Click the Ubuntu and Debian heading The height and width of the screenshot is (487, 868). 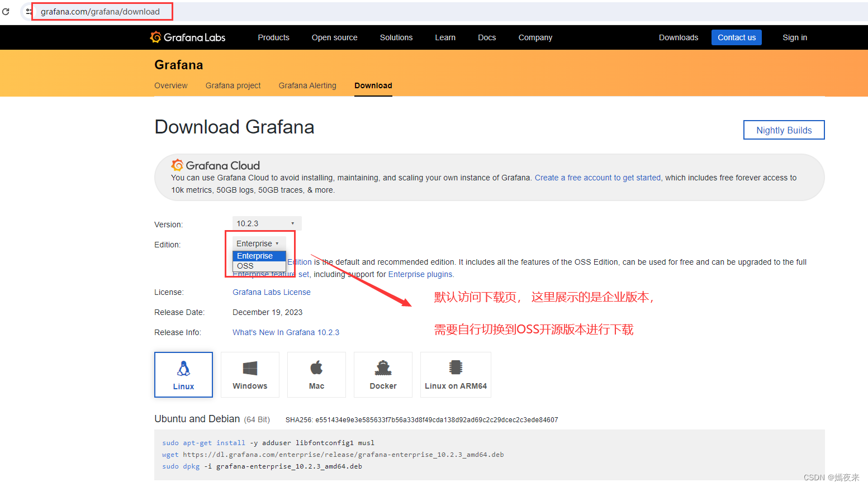pos(197,419)
